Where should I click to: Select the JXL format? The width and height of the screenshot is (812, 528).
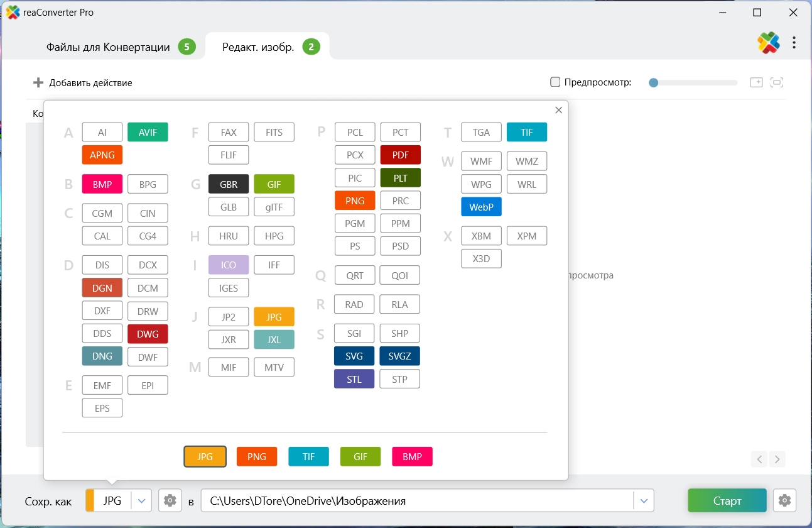274,339
